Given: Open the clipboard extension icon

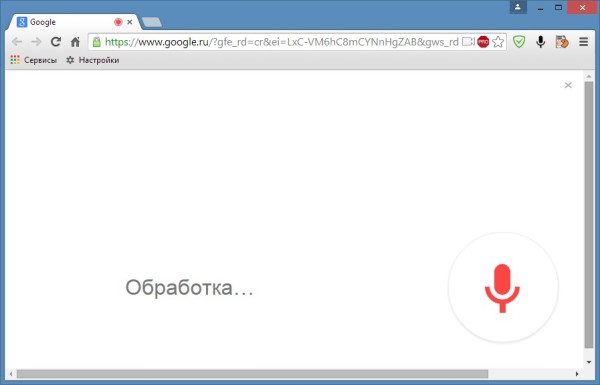Looking at the screenshot, I should [562, 42].
